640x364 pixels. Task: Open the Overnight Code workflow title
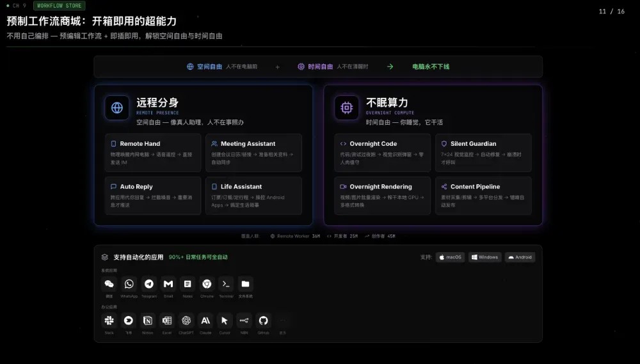pos(373,144)
